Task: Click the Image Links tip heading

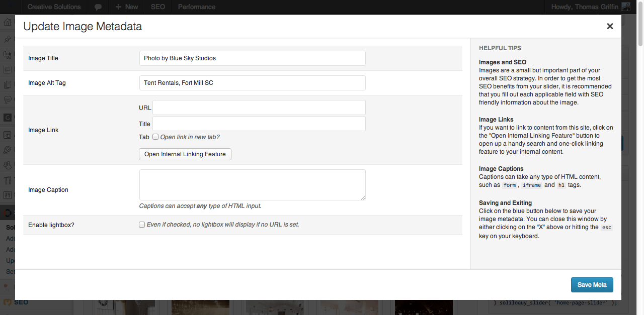Action: click(496, 120)
